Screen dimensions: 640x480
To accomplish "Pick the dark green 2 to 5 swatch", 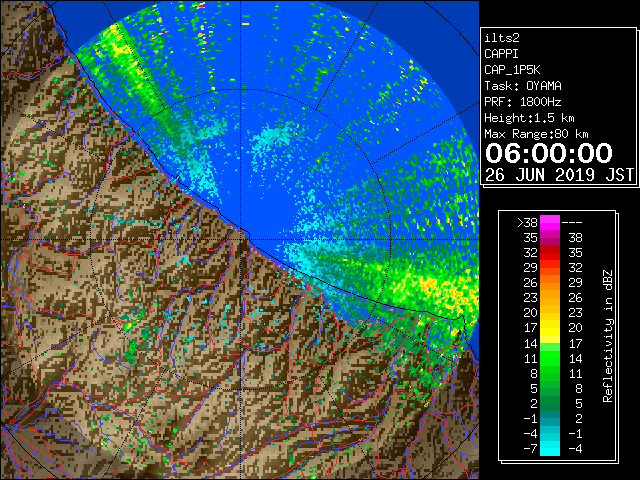I will pyautogui.click(x=550, y=403).
